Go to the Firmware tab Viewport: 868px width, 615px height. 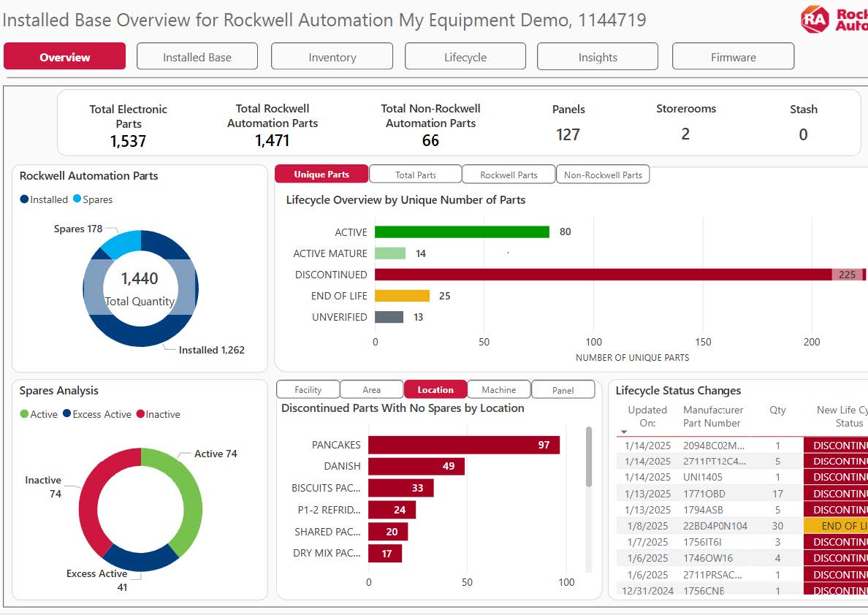pyautogui.click(x=733, y=57)
